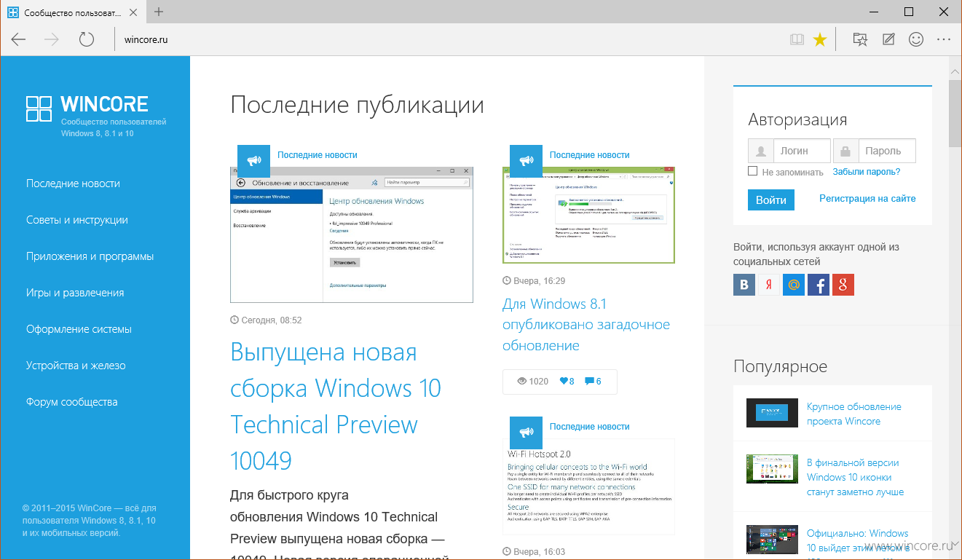962x560 pixels.
Task: Click the 1020 views eye counter
Action: pyautogui.click(x=532, y=382)
